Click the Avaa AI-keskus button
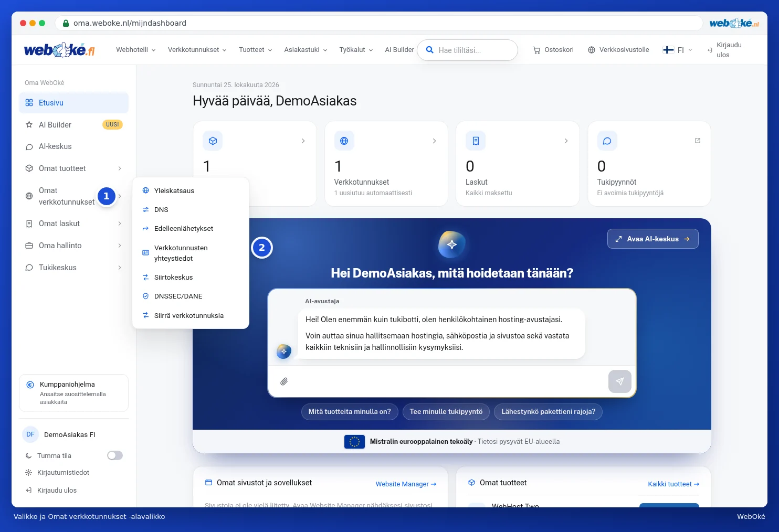 click(653, 239)
